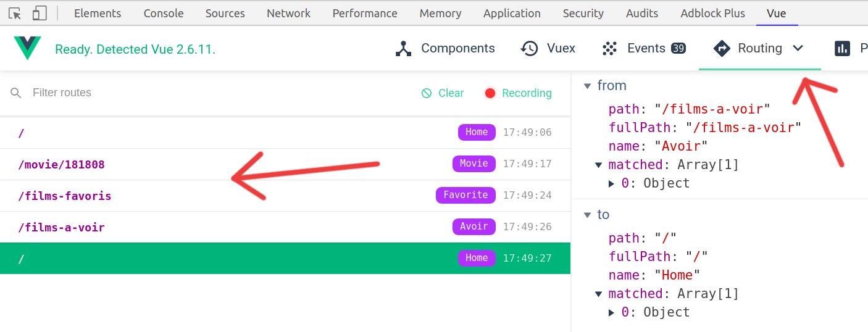Click the Vue logo icon
868x332 pixels.
[27, 48]
